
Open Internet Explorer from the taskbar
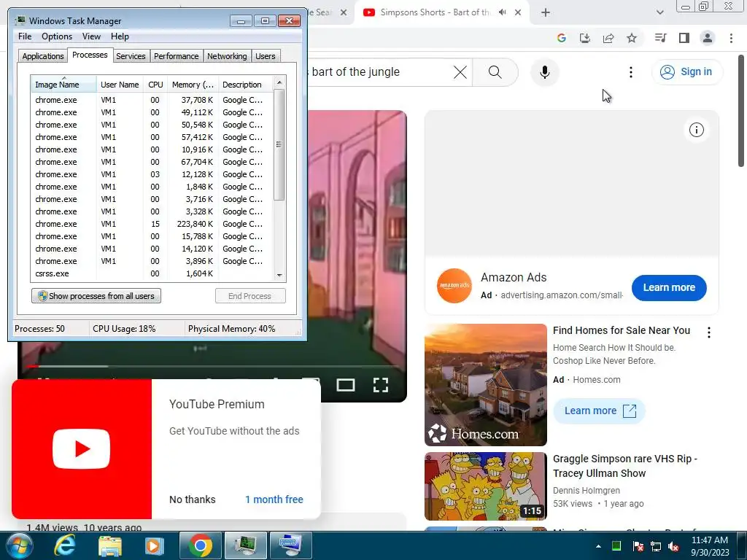(x=64, y=545)
